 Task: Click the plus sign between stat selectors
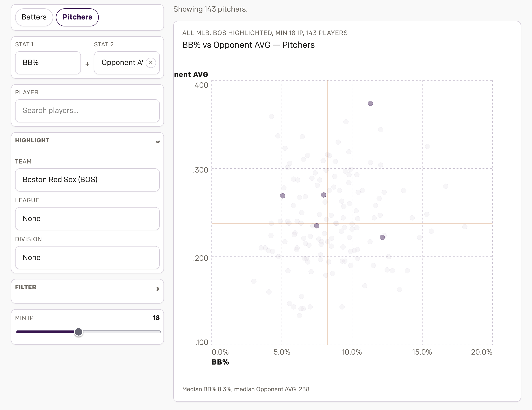coord(87,64)
